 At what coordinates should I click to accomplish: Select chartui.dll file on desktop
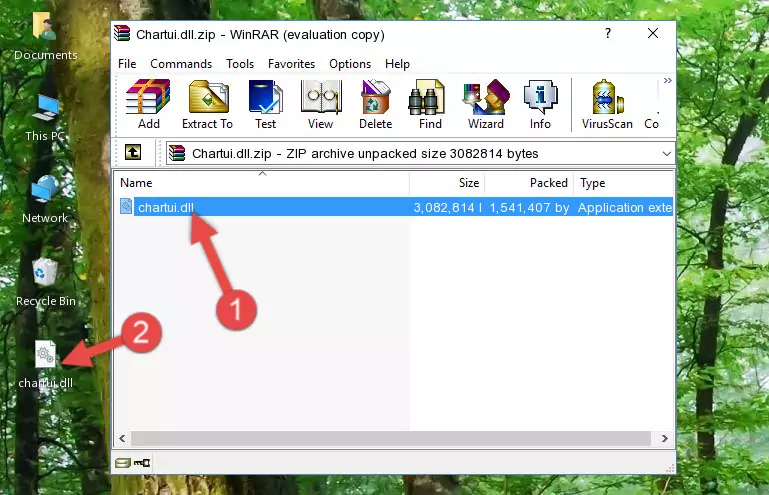46,365
